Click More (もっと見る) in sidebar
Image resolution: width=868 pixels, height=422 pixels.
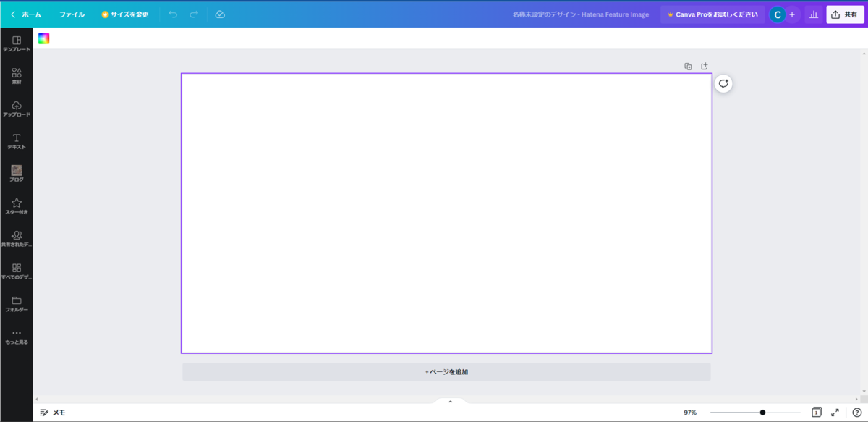coord(17,337)
